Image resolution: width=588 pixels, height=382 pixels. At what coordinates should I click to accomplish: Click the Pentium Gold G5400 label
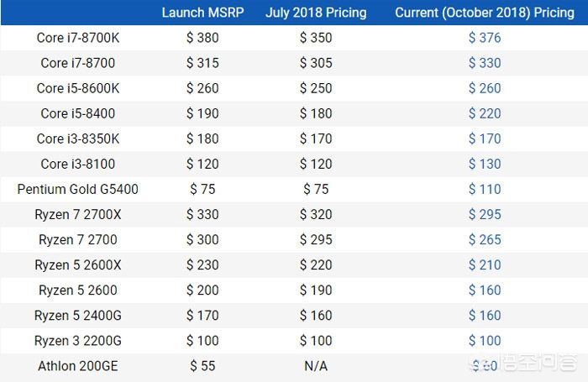point(78,189)
